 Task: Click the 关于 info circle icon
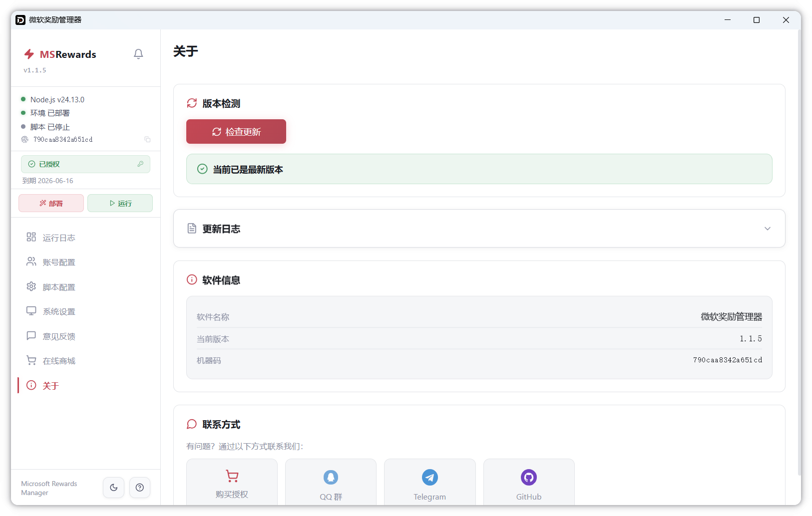(31, 385)
